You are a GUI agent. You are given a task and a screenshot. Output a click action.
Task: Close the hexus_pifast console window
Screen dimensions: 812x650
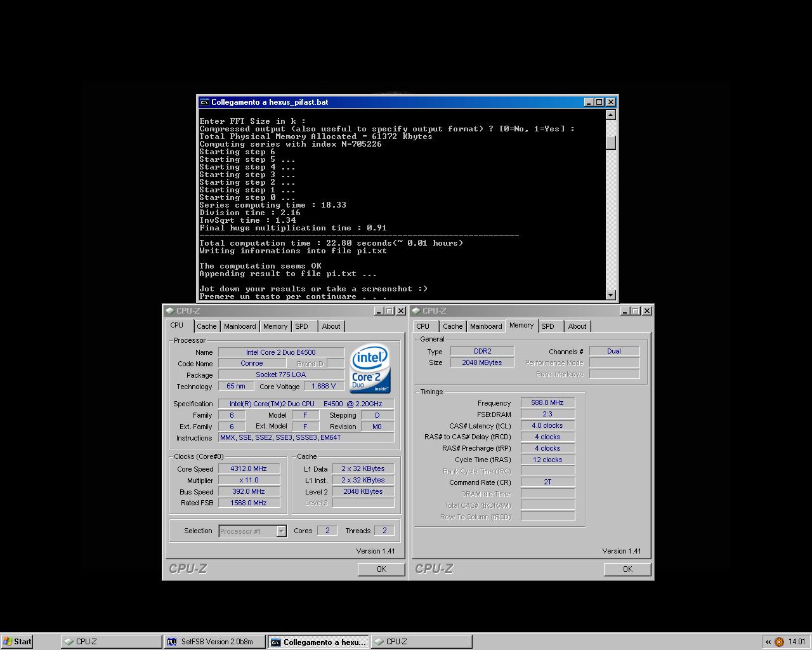point(610,102)
